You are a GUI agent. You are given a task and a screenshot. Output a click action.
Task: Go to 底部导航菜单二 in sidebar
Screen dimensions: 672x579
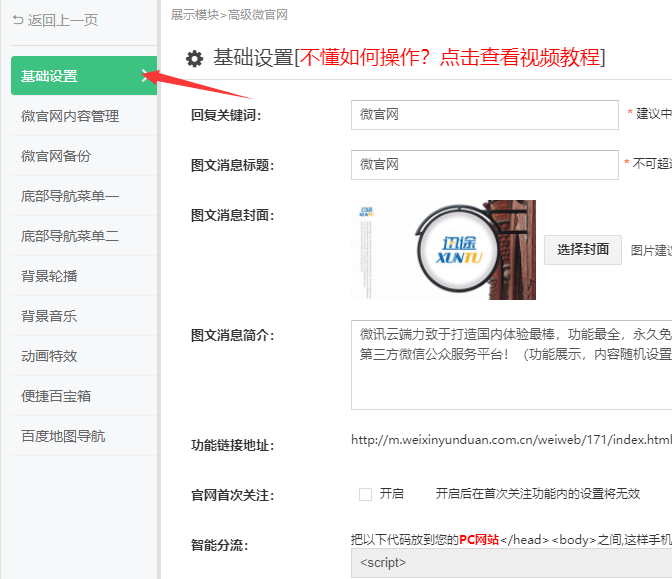click(x=70, y=236)
